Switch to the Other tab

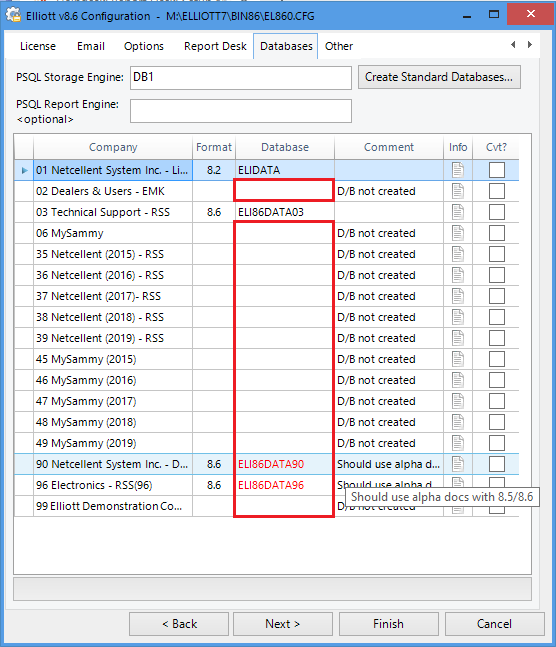(x=339, y=46)
